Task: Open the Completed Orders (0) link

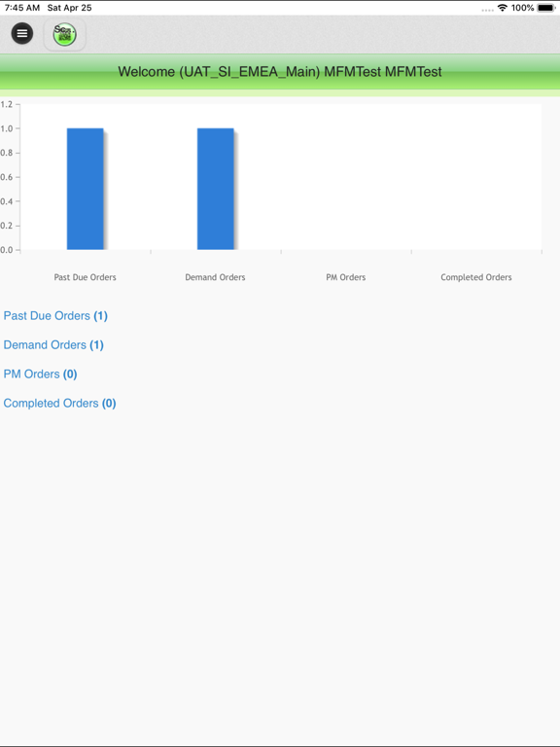Action: pyautogui.click(x=59, y=403)
